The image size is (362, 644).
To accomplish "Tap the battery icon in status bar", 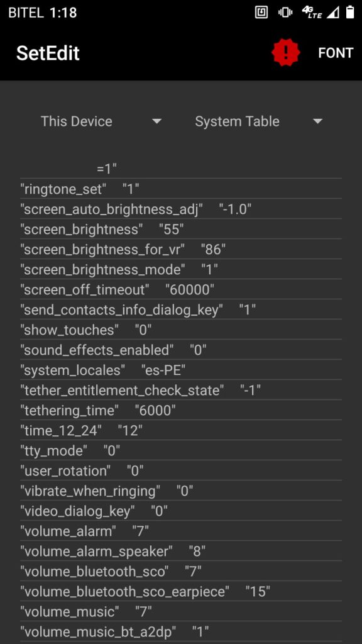I will (x=349, y=13).
